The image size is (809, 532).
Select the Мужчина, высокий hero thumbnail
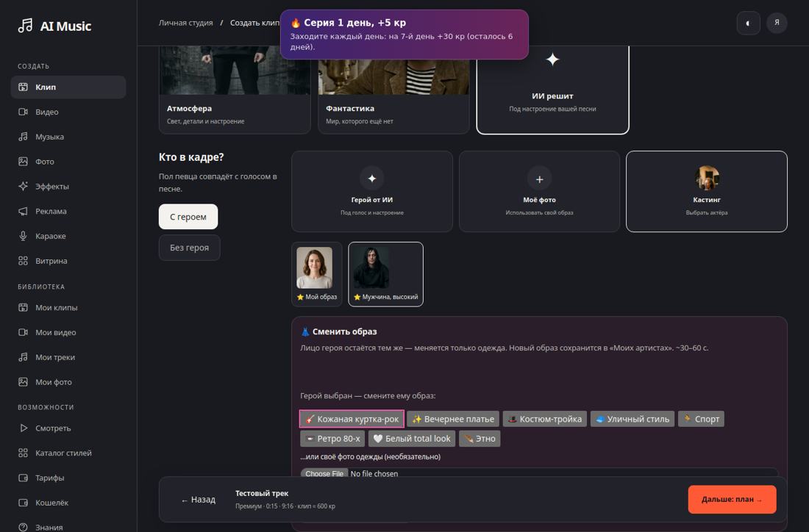click(386, 274)
